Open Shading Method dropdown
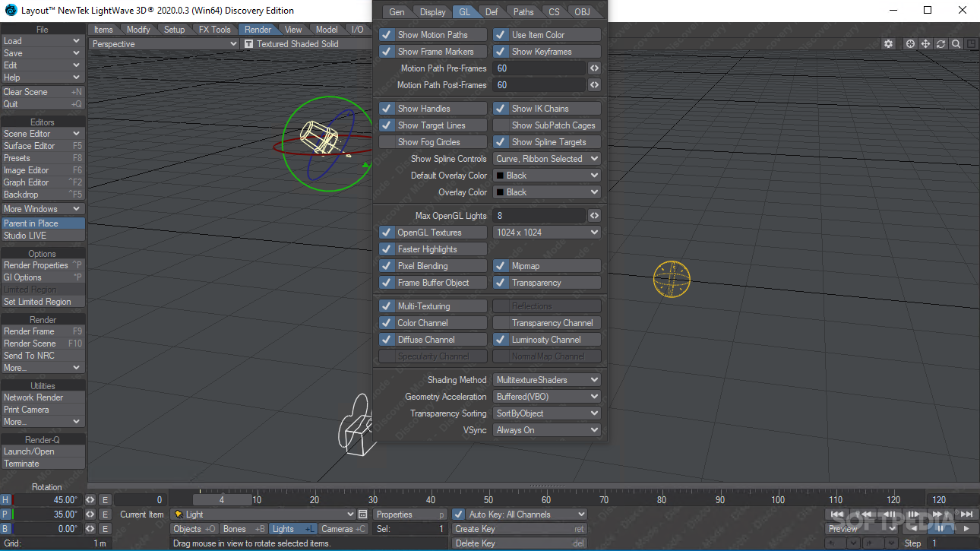Image resolution: width=980 pixels, height=551 pixels. pyautogui.click(x=547, y=380)
